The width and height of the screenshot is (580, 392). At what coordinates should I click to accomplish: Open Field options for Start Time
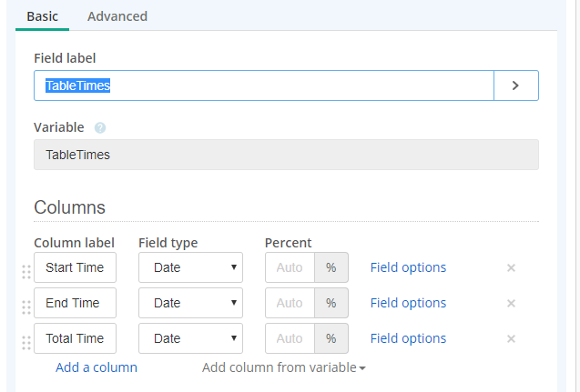pyautogui.click(x=408, y=267)
